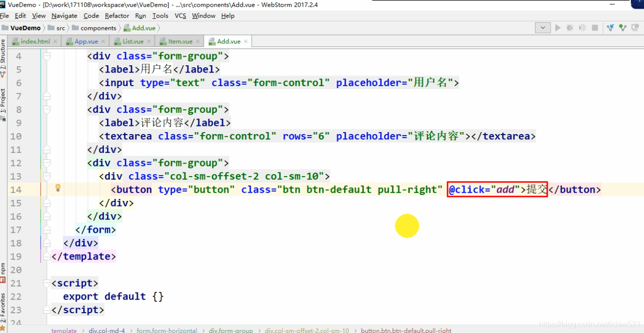Open the Window menu
The height and width of the screenshot is (333, 644).
204,16
